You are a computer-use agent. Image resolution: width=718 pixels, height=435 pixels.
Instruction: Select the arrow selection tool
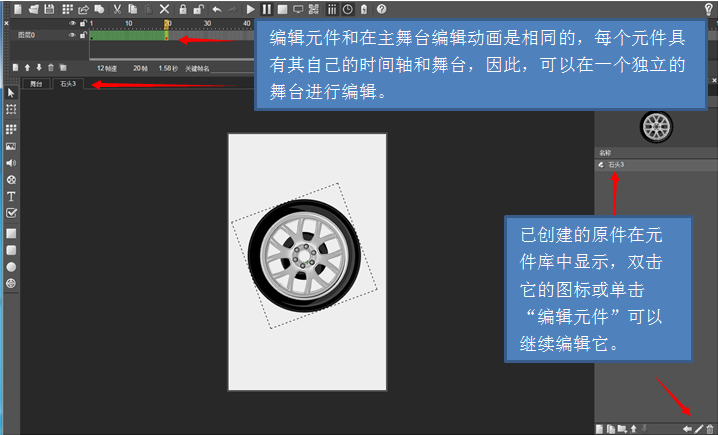pos(11,93)
